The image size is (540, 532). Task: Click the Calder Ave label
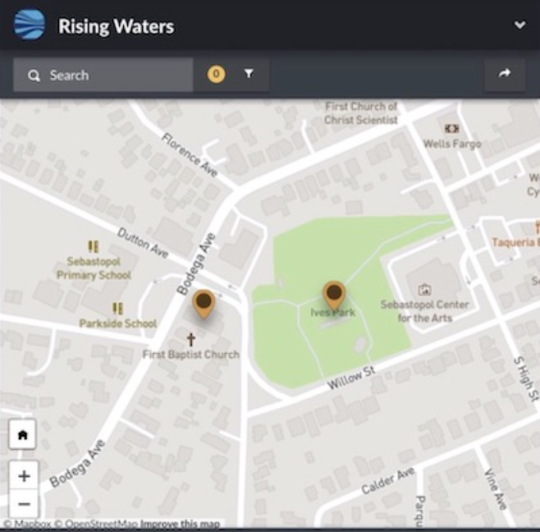click(x=388, y=481)
